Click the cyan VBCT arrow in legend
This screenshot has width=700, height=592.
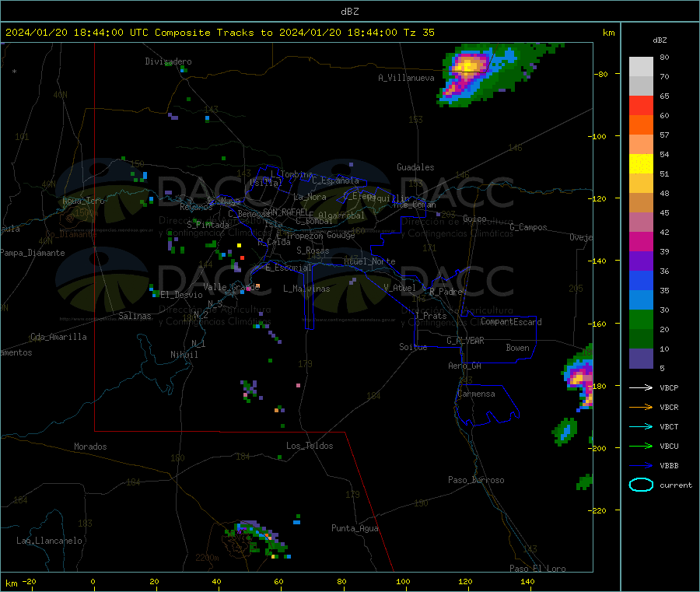tap(641, 427)
